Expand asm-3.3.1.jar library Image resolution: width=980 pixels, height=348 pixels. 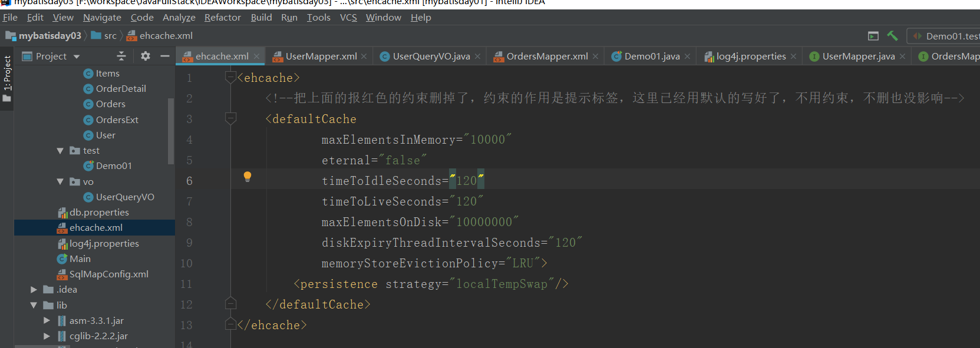pyautogui.click(x=47, y=320)
